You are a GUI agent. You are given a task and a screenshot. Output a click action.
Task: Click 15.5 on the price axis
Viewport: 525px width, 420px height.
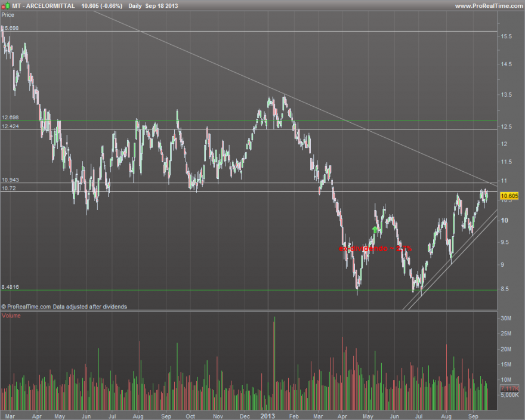[x=507, y=36]
